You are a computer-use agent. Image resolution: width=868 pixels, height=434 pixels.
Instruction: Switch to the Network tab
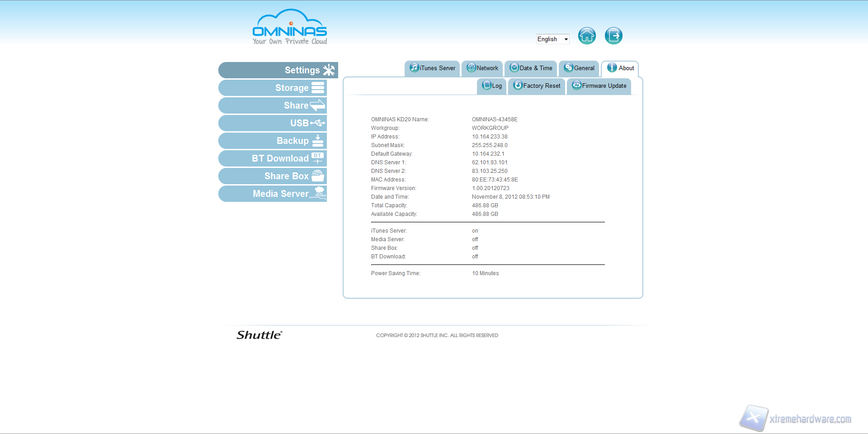tap(482, 68)
